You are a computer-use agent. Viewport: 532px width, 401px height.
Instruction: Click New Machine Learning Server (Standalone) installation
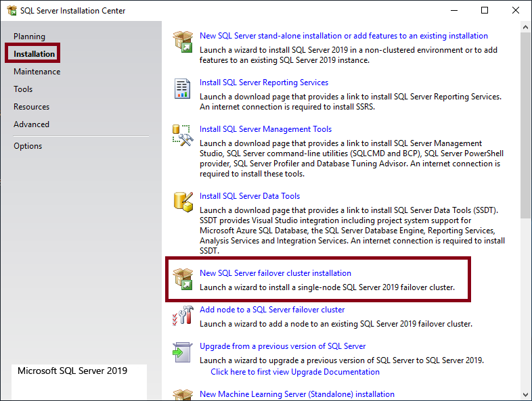tap(297, 394)
